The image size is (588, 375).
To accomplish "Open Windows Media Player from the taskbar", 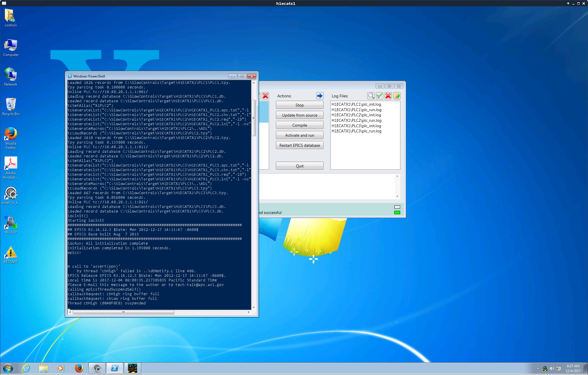I will click(x=61, y=368).
